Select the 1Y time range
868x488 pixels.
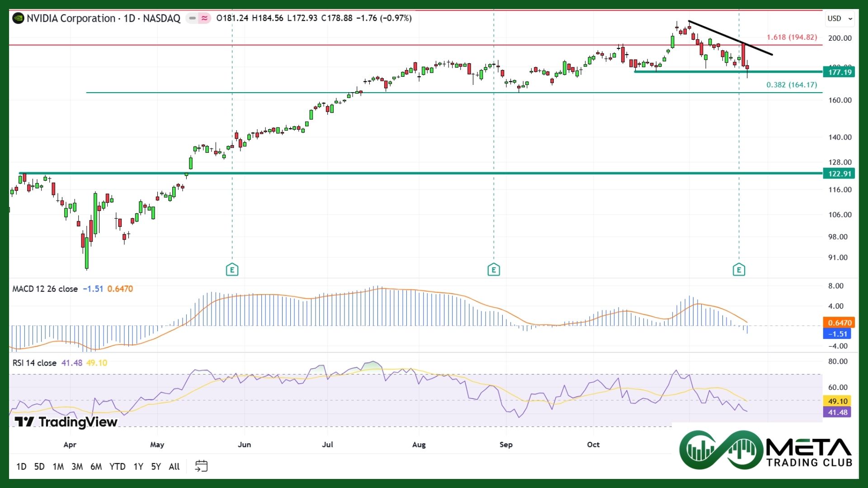click(x=138, y=467)
